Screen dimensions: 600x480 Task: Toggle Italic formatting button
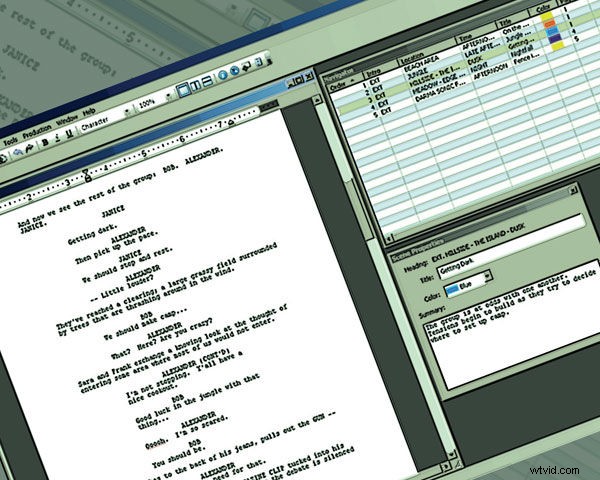(57, 138)
